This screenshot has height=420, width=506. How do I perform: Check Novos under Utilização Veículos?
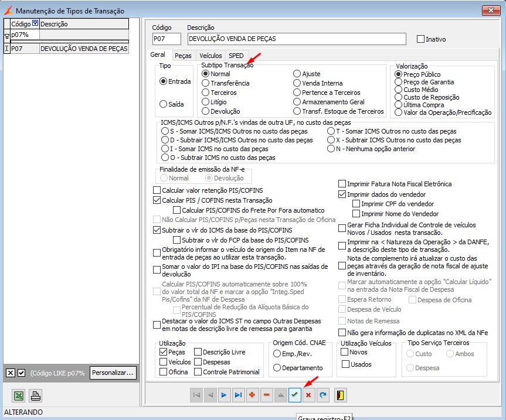pos(345,352)
